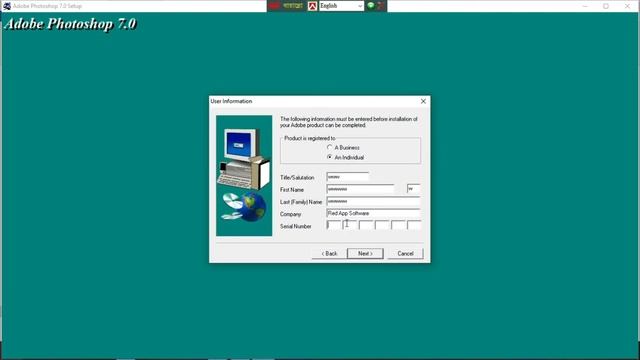Image resolution: width=640 pixels, height=360 pixels.
Task: Click the red Avro keyboard logo icon
Action: pos(312,6)
